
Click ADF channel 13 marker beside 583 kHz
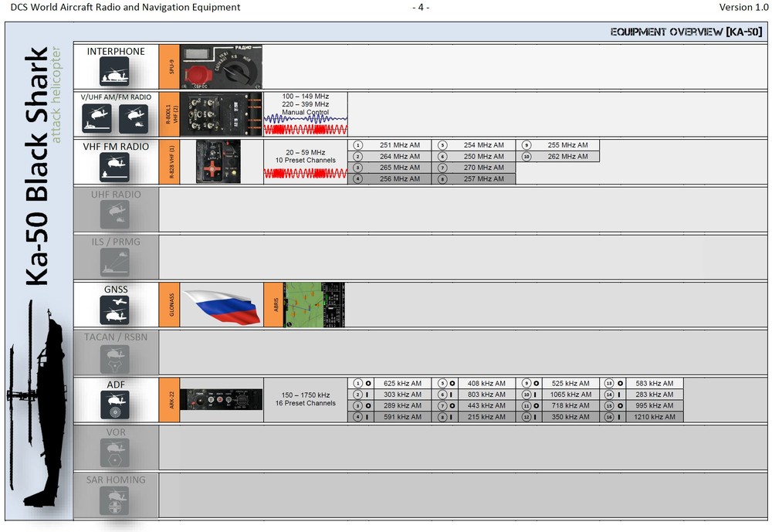pos(609,383)
